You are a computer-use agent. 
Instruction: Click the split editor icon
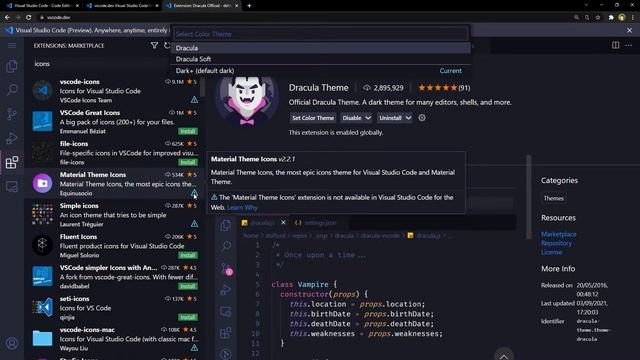615,45
